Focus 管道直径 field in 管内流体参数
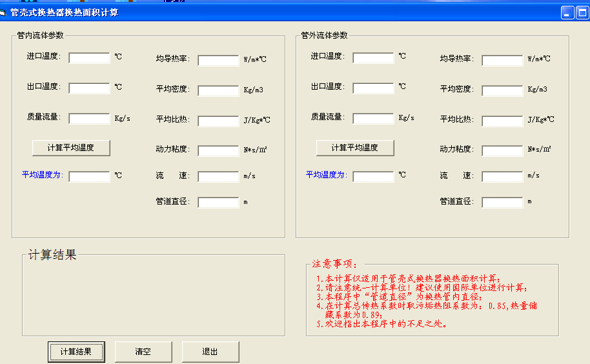Viewport: 590px width, 364px height. point(218,202)
